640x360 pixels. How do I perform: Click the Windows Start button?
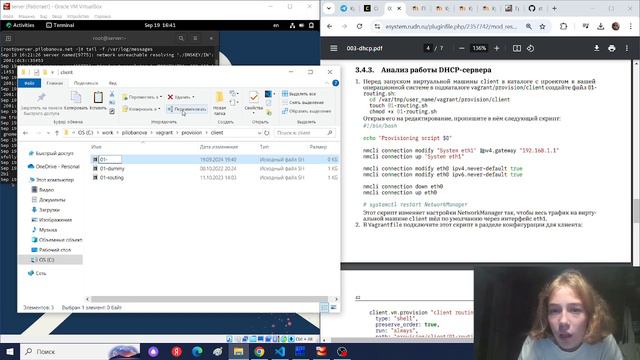(x=10, y=351)
